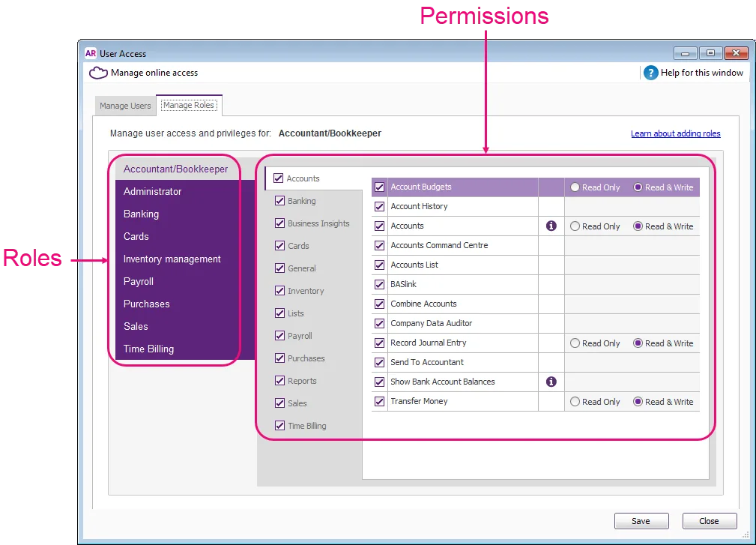756x545 pixels.
Task: Toggle the Lists category checkbox
Action: pyautogui.click(x=279, y=313)
